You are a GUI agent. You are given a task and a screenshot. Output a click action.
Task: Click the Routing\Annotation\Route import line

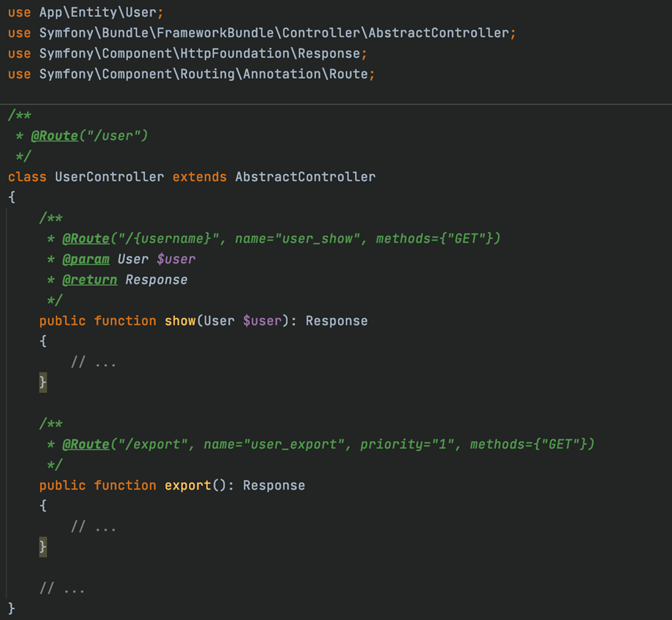point(191,74)
